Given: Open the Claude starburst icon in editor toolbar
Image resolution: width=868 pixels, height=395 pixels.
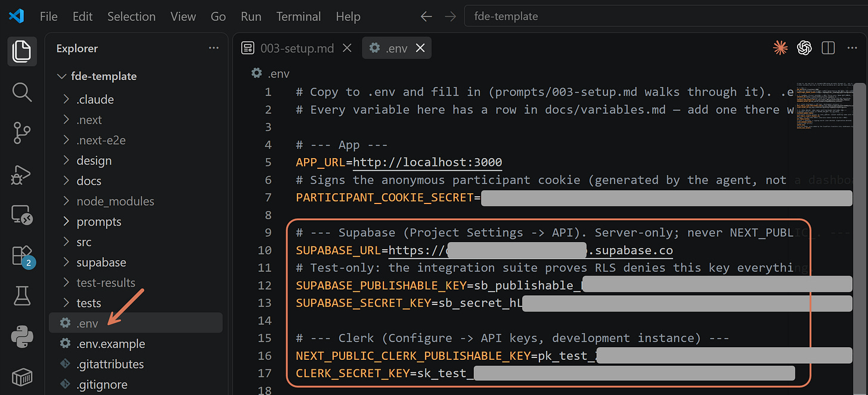Looking at the screenshot, I should (780, 48).
